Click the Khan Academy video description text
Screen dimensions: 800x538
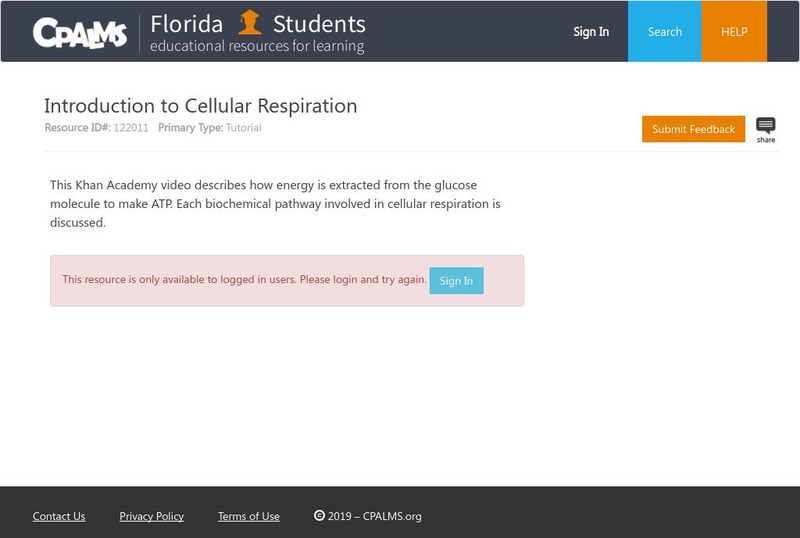pyautogui.click(x=275, y=204)
